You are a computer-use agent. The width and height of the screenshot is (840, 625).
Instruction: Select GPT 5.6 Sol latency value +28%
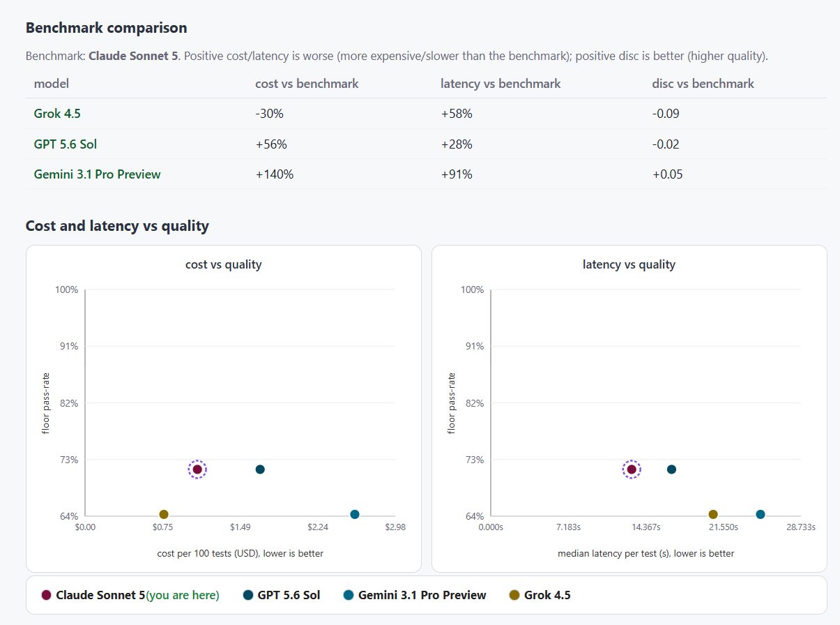457,144
